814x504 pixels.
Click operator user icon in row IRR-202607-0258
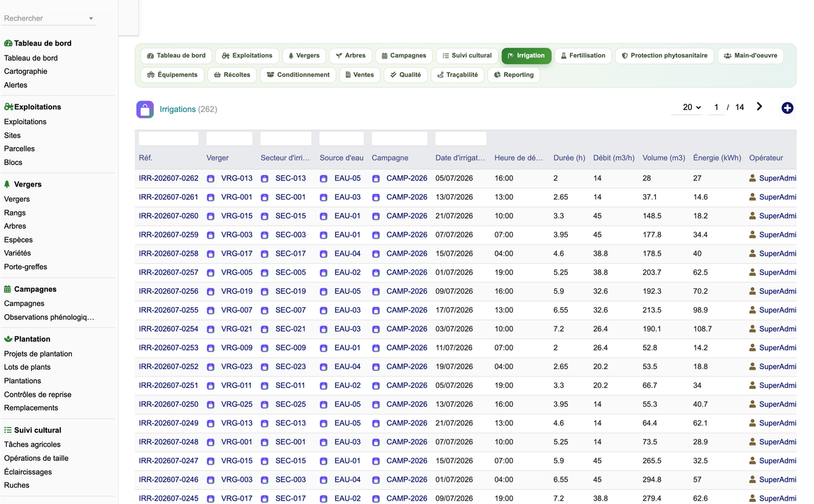[753, 253]
